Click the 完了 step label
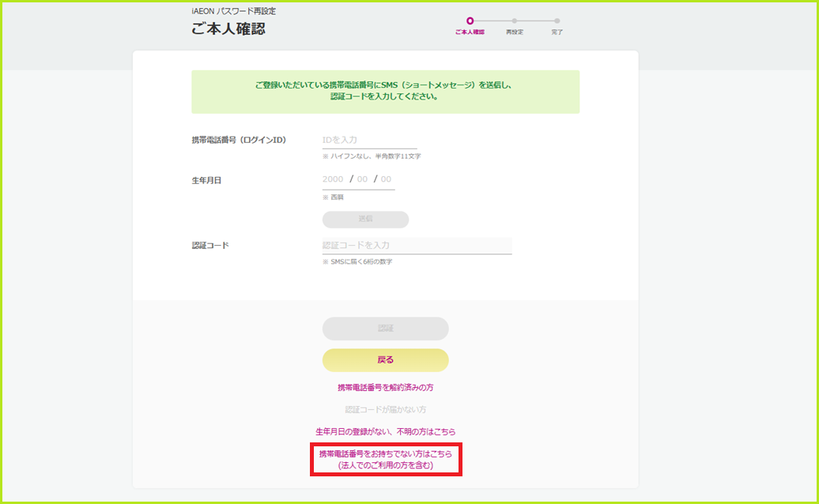819x504 pixels. point(557,32)
